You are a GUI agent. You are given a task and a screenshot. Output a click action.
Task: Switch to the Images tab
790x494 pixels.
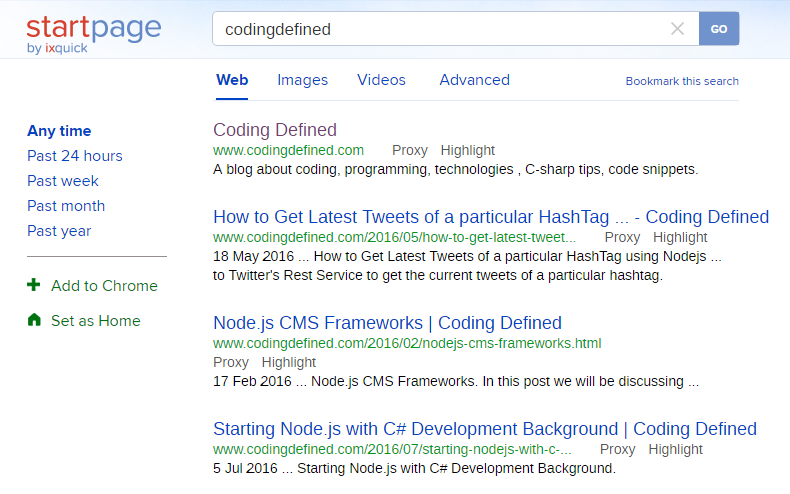click(302, 80)
